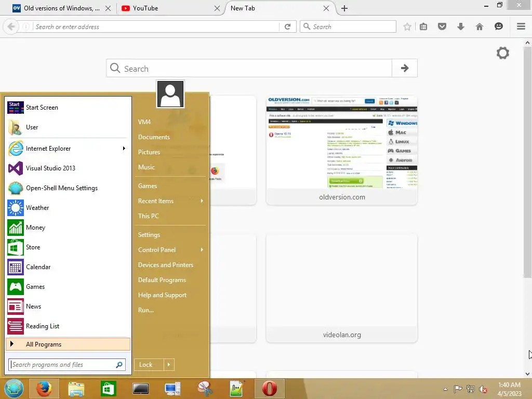Open the Money app
This screenshot has width=532, height=399.
(68, 228)
